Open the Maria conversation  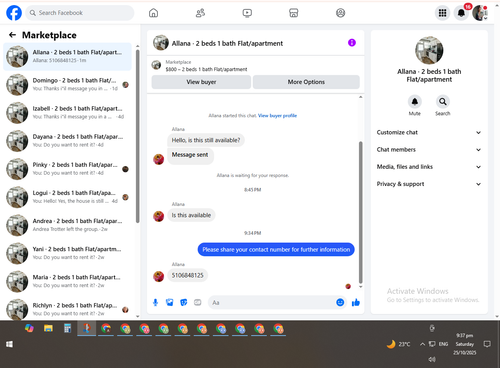coord(67,281)
